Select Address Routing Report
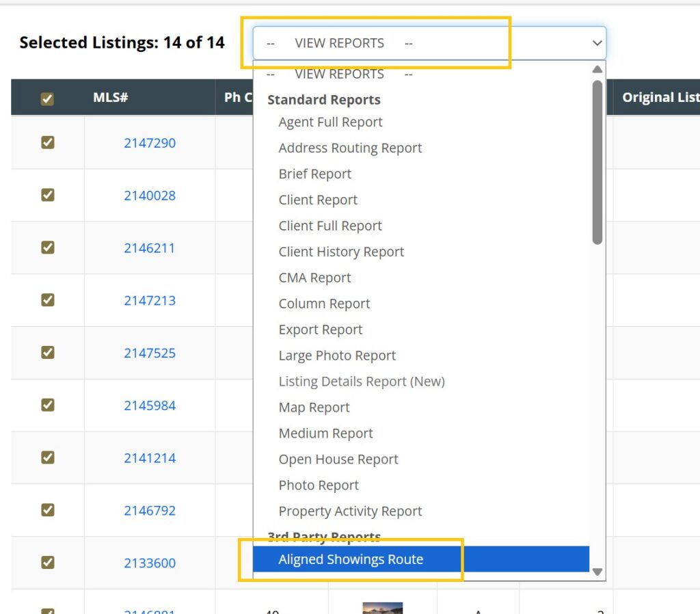The image size is (700, 614). click(x=350, y=148)
